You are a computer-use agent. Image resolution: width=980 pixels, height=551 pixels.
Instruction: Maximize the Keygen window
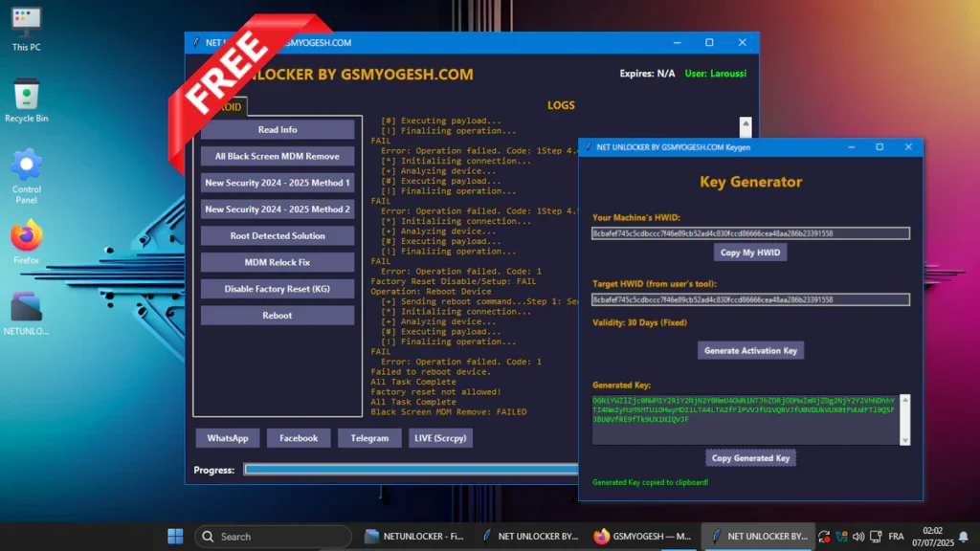point(880,147)
